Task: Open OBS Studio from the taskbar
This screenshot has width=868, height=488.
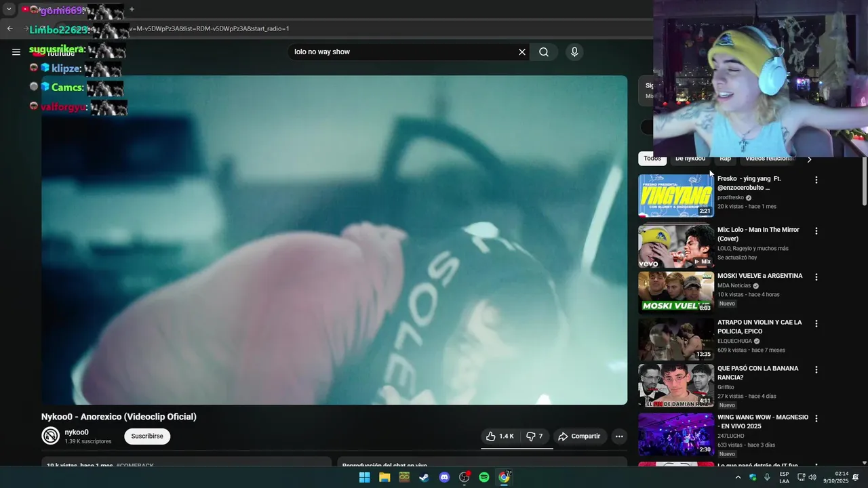Action: coord(464,477)
